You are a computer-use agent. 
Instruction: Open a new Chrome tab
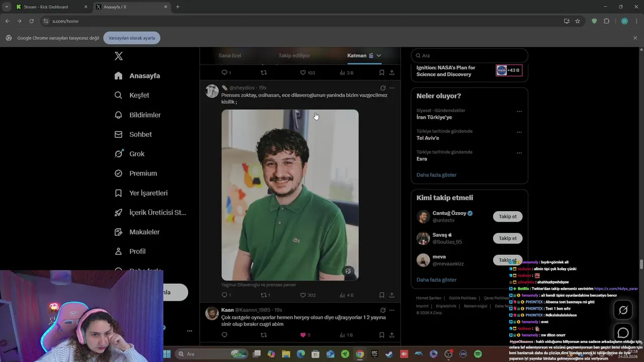pos(178,7)
